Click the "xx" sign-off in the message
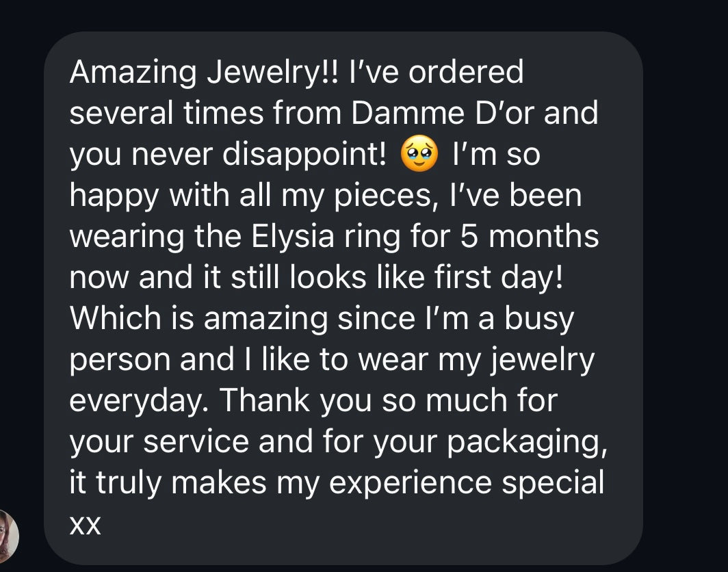Viewport: 728px width, 572px height. click(x=85, y=525)
